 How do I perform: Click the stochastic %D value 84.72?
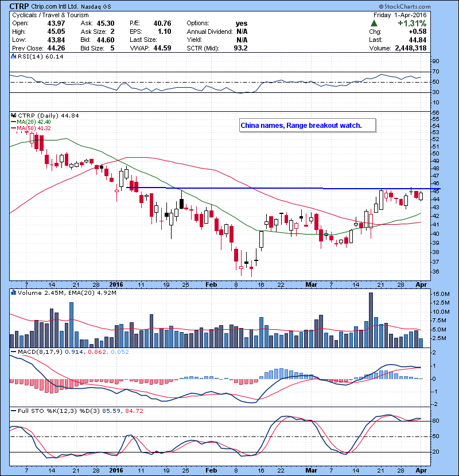(x=134, y=411)
